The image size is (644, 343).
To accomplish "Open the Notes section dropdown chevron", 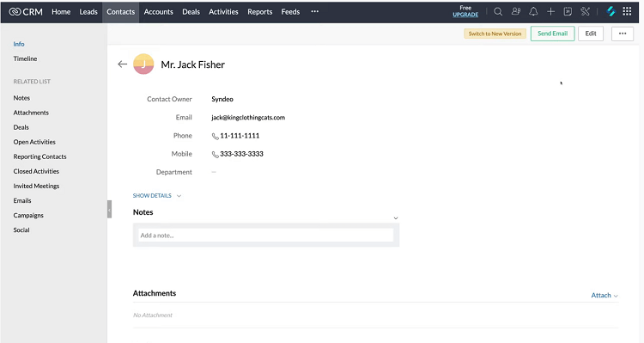I will tap(396, 218).
